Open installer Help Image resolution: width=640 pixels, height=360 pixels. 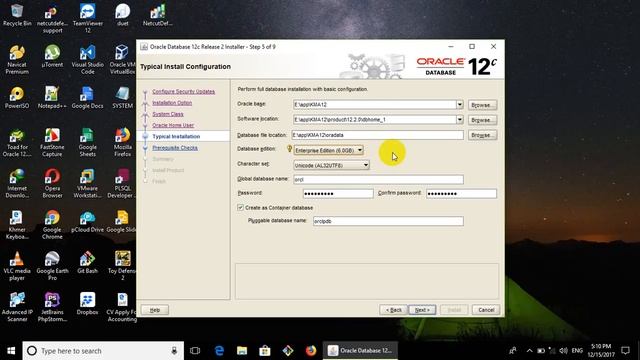click(x=155, y=310)
